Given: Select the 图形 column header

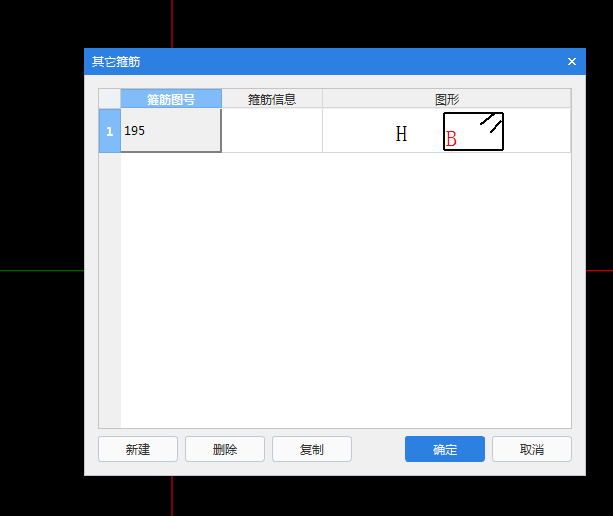Looking at the screenshot, I should pos(446,99).
